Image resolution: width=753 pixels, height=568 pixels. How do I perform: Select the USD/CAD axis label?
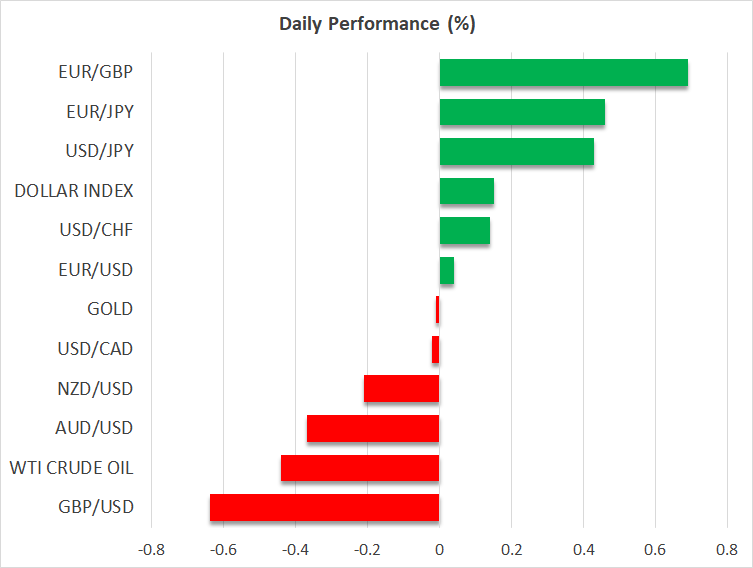[x=95, y=349]
